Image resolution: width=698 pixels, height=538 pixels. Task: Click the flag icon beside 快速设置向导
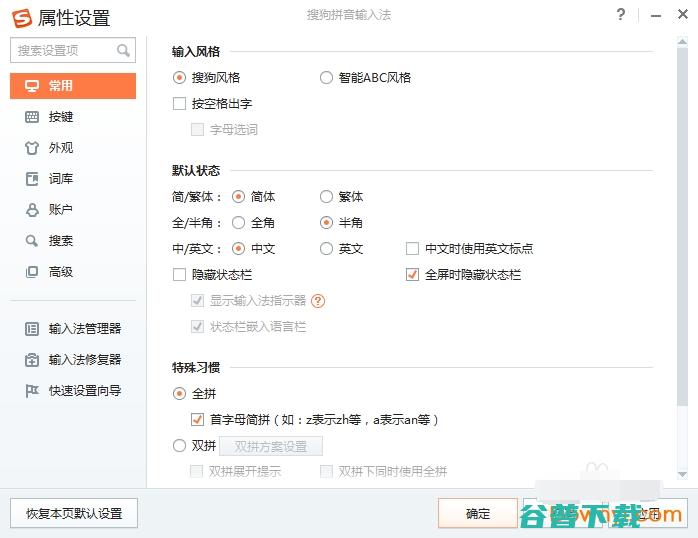click(x=32, y=391)
